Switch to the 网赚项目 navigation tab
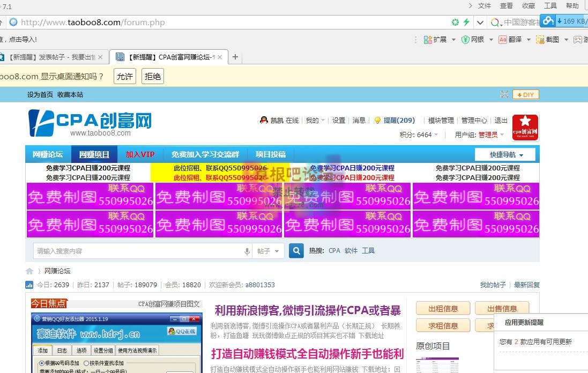 [x=93, y=154]
